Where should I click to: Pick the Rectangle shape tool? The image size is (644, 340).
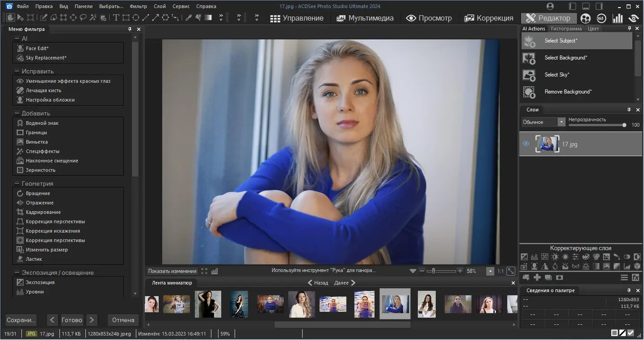[126, 17]
